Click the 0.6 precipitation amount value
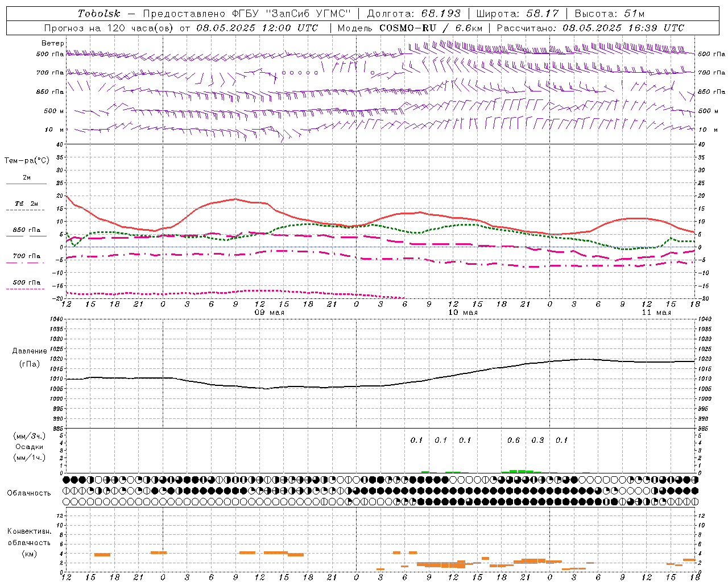The width and height of the screenshot is (728, 582). 514,440
